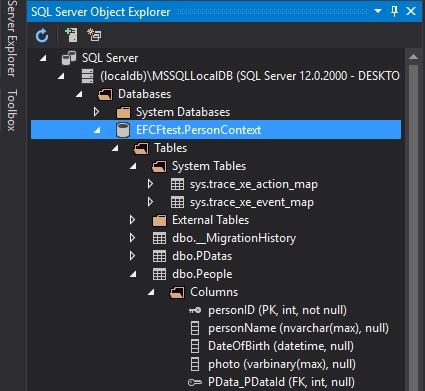This screenshot has width=425, height=391.
Task: Expand the dbo.PDatas table
Action: click(x=132, y=256)
